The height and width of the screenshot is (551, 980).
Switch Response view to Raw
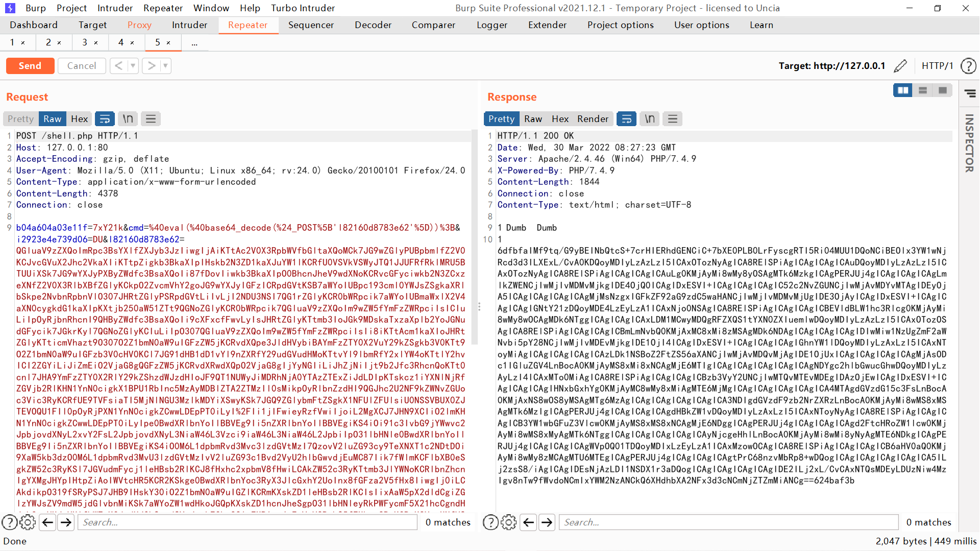click(x=533, y=119)
